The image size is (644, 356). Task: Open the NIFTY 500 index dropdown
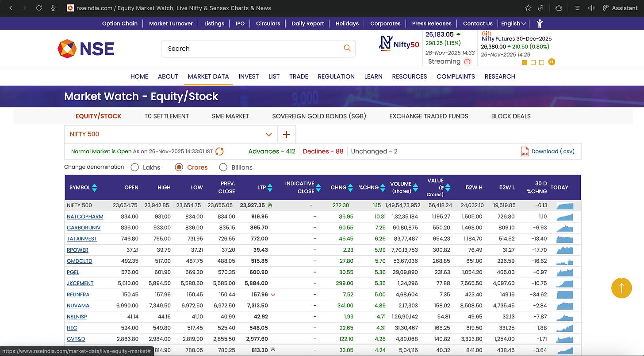[171, 134]
